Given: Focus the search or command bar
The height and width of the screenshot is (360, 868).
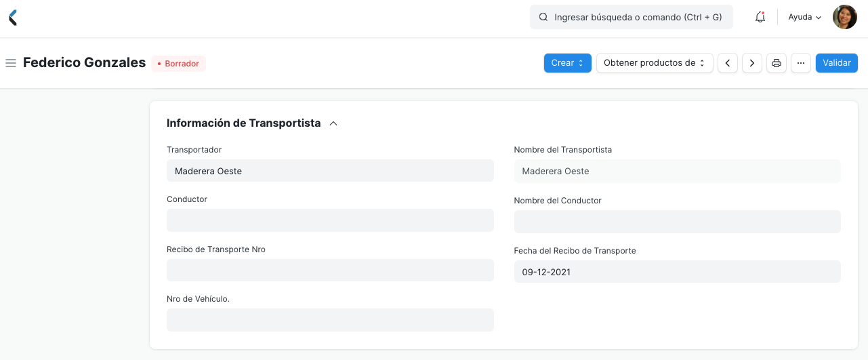Looking at the screenshot, I should click(x=632, y=18).
